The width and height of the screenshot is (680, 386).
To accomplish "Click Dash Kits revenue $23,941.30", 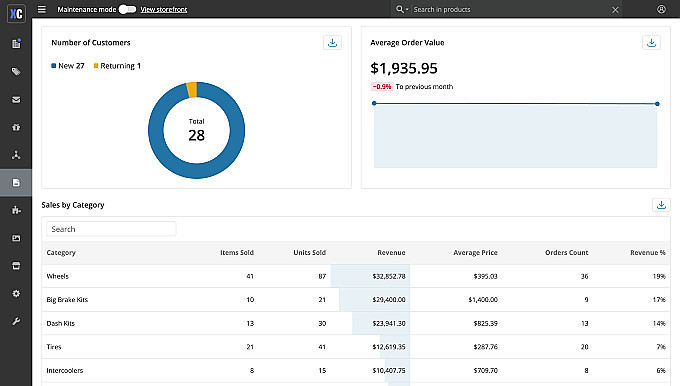I will pos(389,323).
